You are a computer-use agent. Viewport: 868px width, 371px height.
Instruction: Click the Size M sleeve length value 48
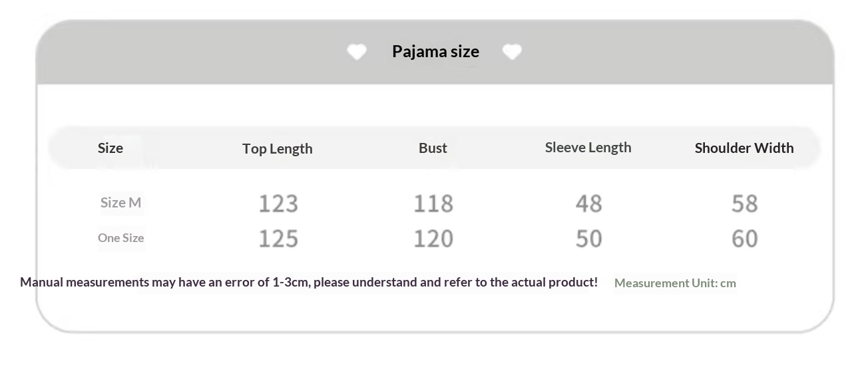click(588, 203)
